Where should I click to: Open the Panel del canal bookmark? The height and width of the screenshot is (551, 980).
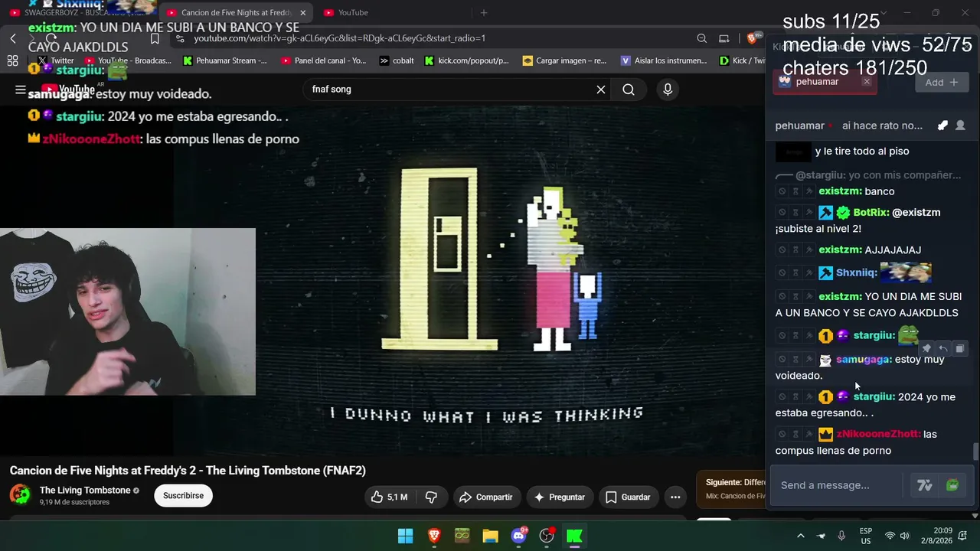tap(324, 60)
